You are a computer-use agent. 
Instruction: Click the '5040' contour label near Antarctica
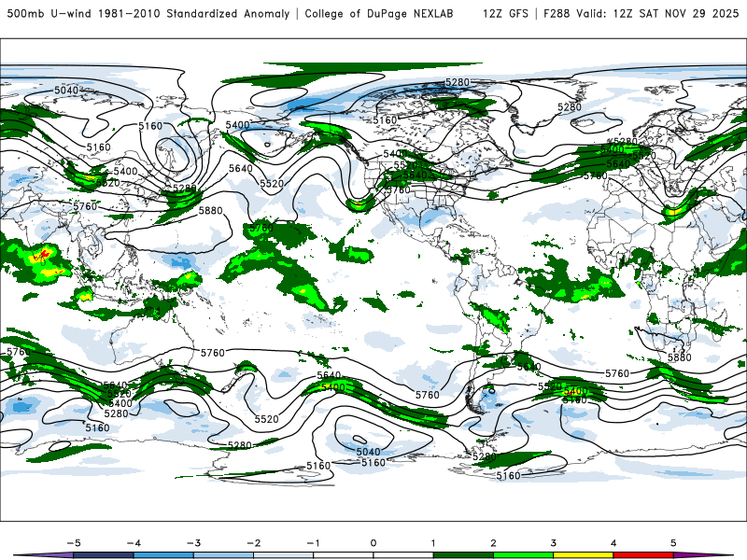[x=368, y=451]
